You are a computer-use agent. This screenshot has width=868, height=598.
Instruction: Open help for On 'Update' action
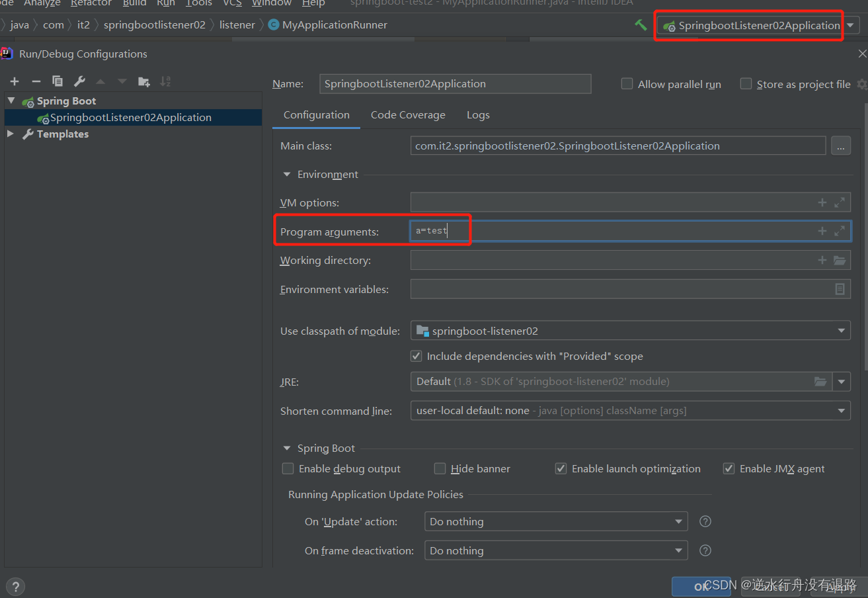pyautogui.click(x=705, y=521)
